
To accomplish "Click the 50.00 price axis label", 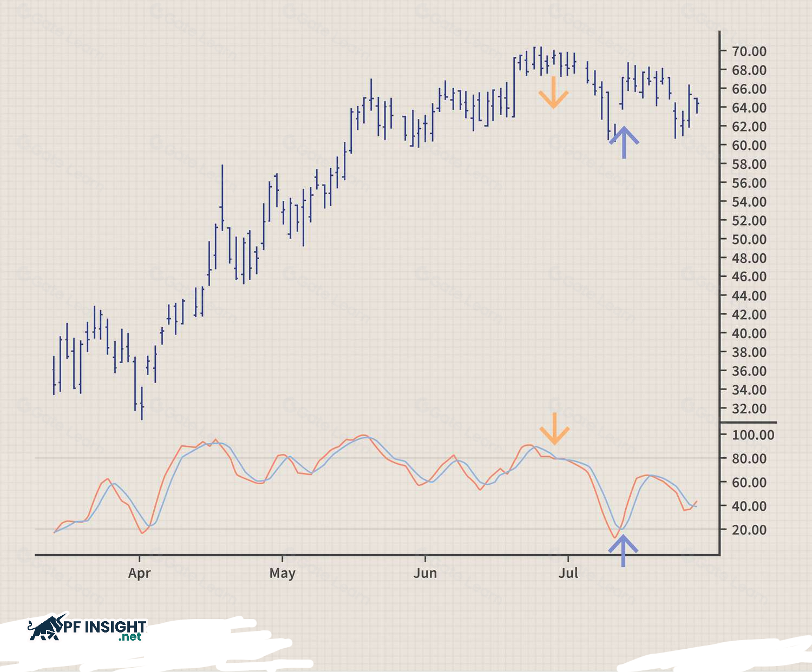I will (x=749, y=239).
